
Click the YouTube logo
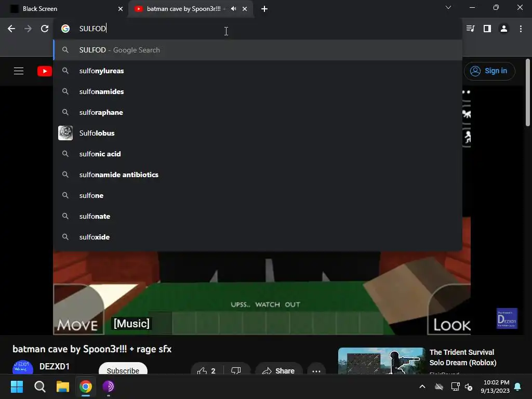45,71
